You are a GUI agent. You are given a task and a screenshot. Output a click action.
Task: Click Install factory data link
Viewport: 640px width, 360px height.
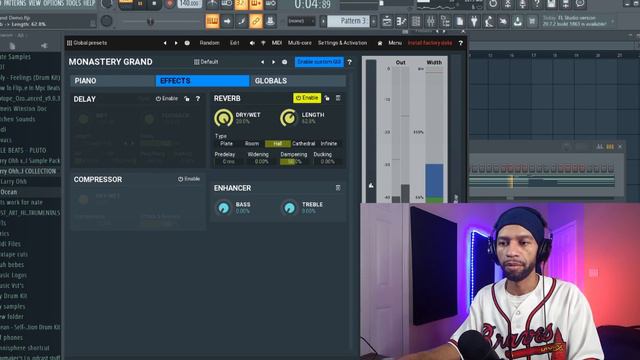430,43
